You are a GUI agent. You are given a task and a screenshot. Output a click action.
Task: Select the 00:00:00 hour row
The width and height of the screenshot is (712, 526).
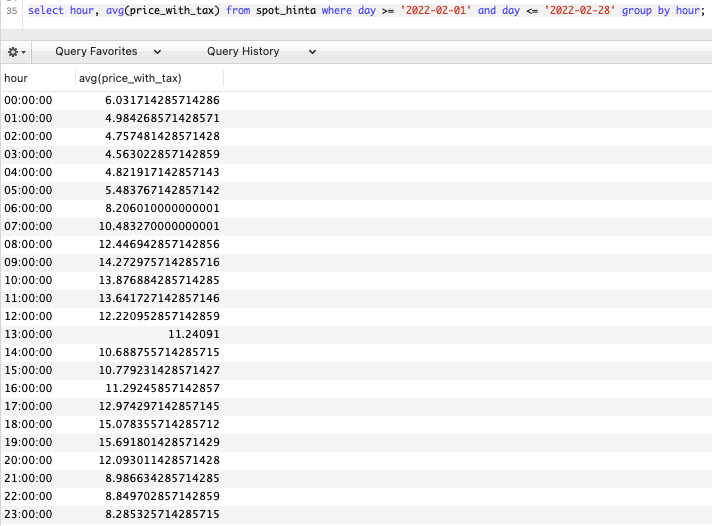pos(28,100)
